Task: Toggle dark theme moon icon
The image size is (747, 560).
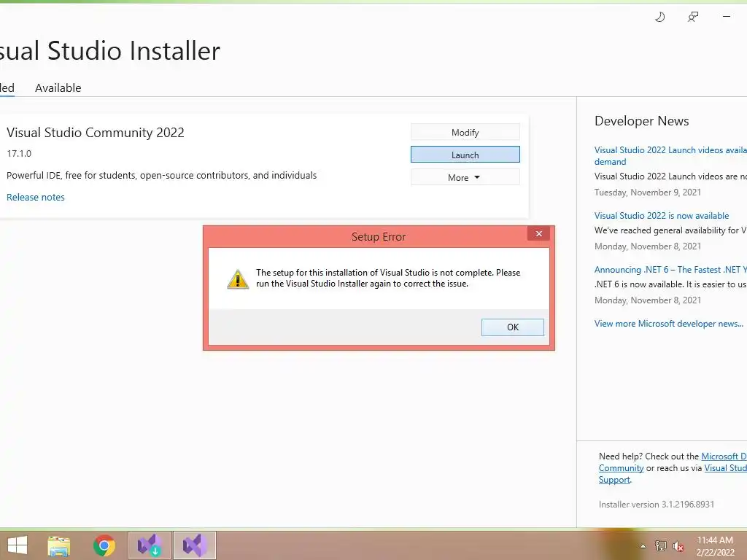Action: (x=659, y=17)
